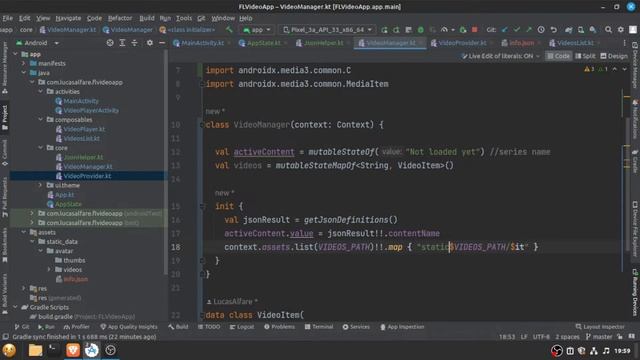The width and height of the screenshot is (640, 360).
Task: Switch editor to Design view
Action: pyautogui.click(x=614, y=56)
